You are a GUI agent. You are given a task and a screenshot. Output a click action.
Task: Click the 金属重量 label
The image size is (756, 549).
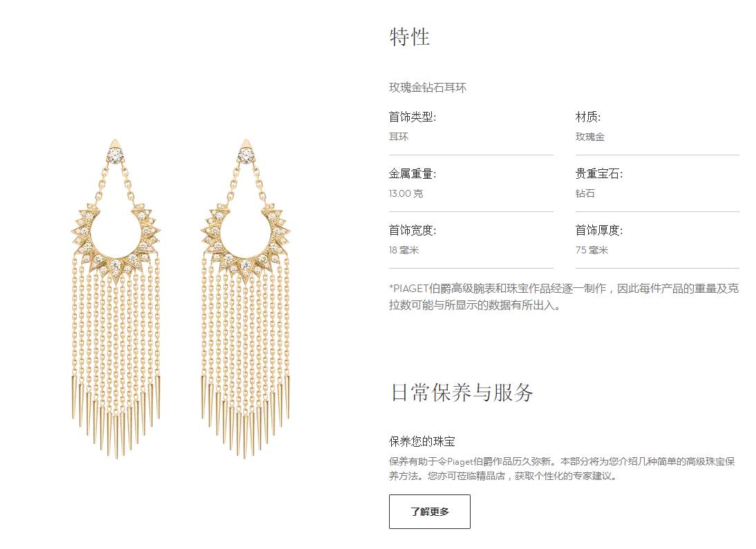pyautogui.click(x=413, y=174)
